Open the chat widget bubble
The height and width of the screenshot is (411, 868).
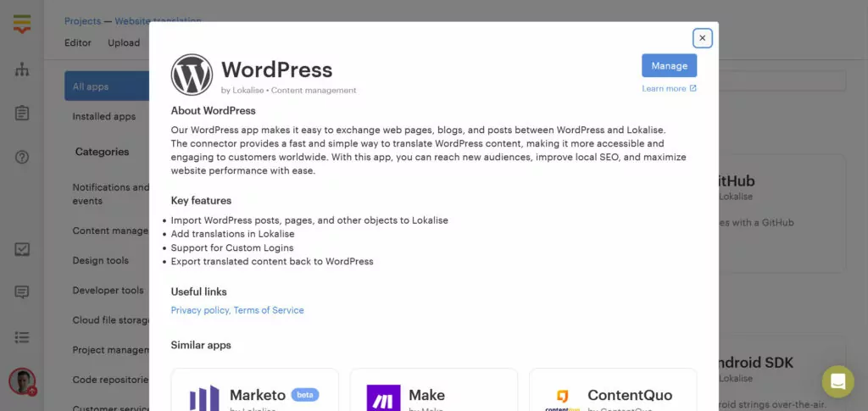coord(837,381)
